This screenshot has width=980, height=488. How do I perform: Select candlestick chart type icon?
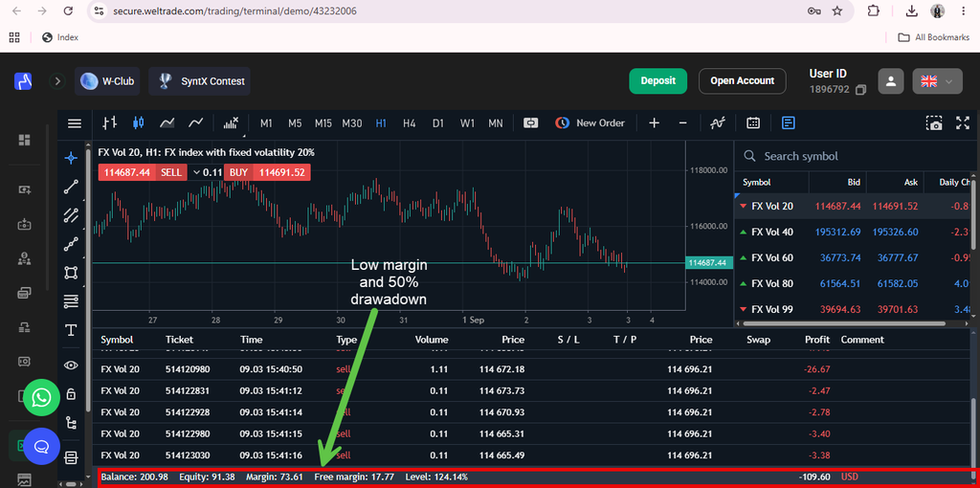(139, 123)
